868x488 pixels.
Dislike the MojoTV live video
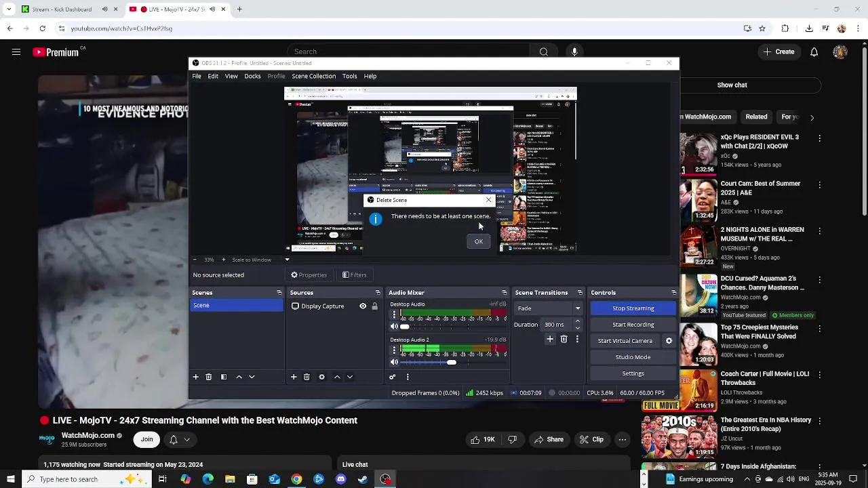coord(512,439)
